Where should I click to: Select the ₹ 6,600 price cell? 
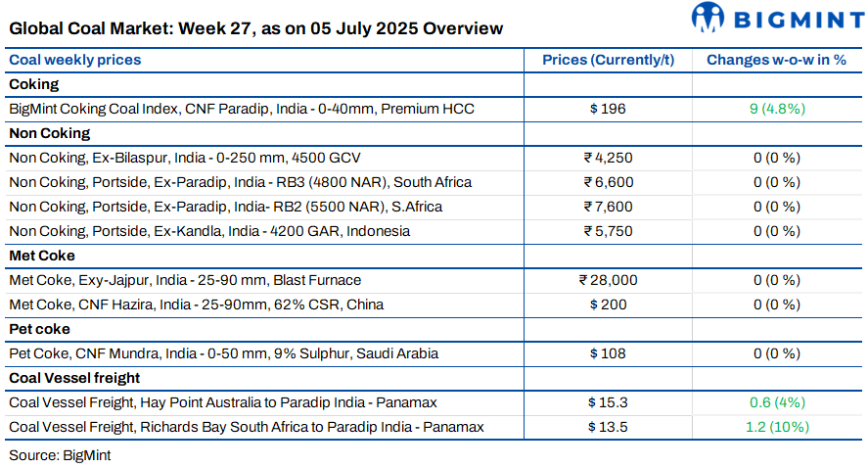pos(608,182)
